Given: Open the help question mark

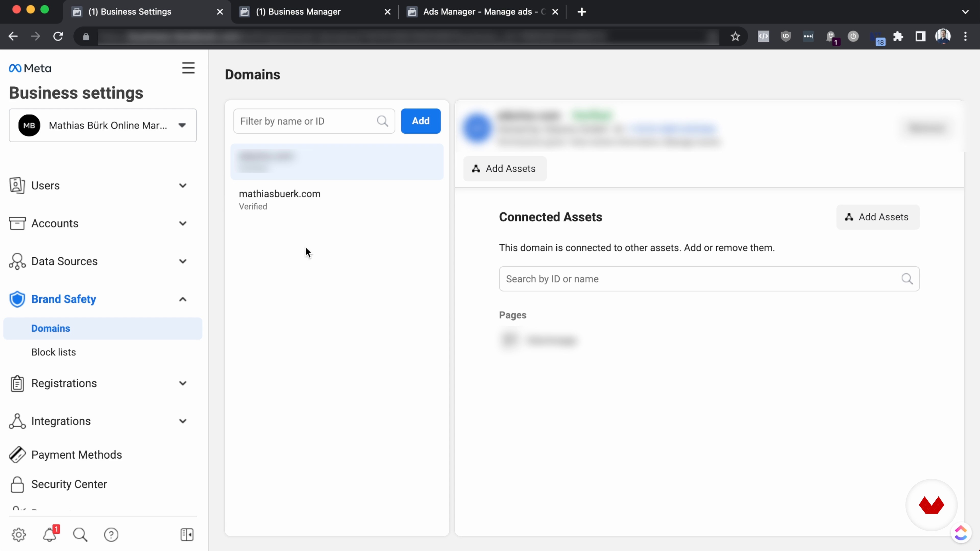Looking at the screenshot, I should click(111, 535).
